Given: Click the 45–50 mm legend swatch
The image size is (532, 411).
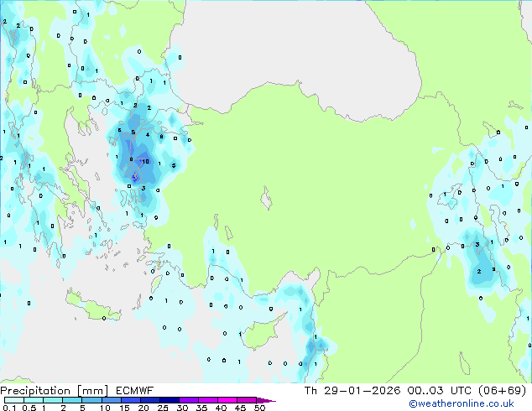Looking at the screenshot, I should pyautogui.click(x=247, y=400).
